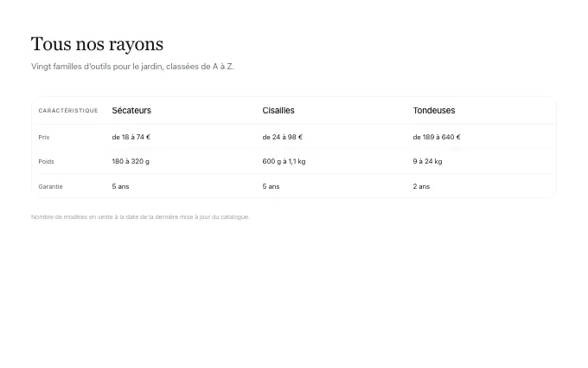
Task: Click price cell "de 18 à 74 €"
Action: click(x=131, y=137)
